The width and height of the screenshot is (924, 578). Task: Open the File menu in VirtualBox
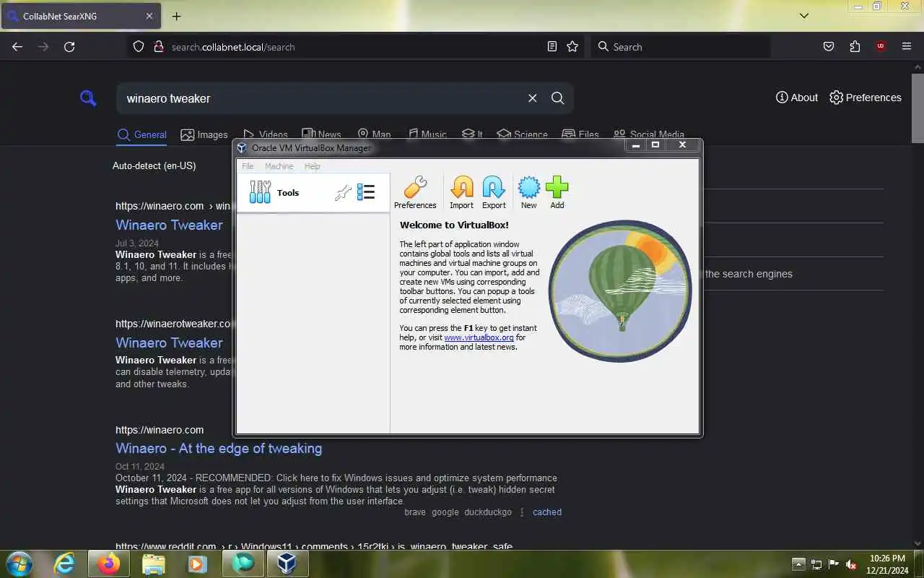coord(248,166)
